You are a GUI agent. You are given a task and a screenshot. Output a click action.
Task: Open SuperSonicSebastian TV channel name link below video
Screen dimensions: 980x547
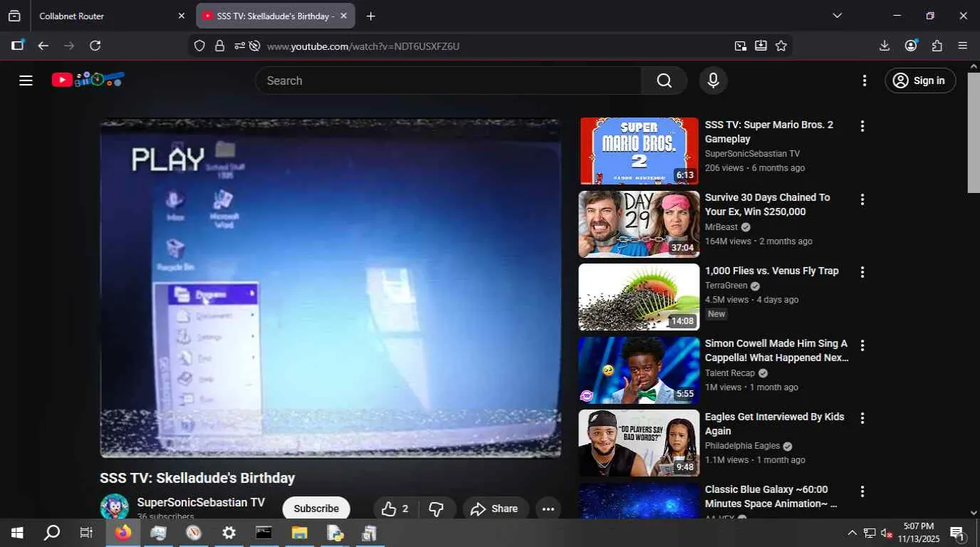(x=201, y=502)
